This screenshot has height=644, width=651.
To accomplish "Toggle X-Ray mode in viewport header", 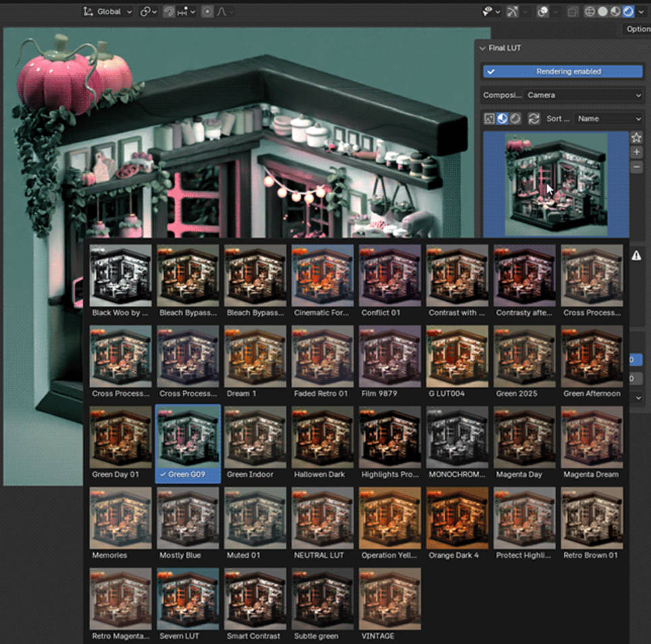I will click(x=572, y=11).
